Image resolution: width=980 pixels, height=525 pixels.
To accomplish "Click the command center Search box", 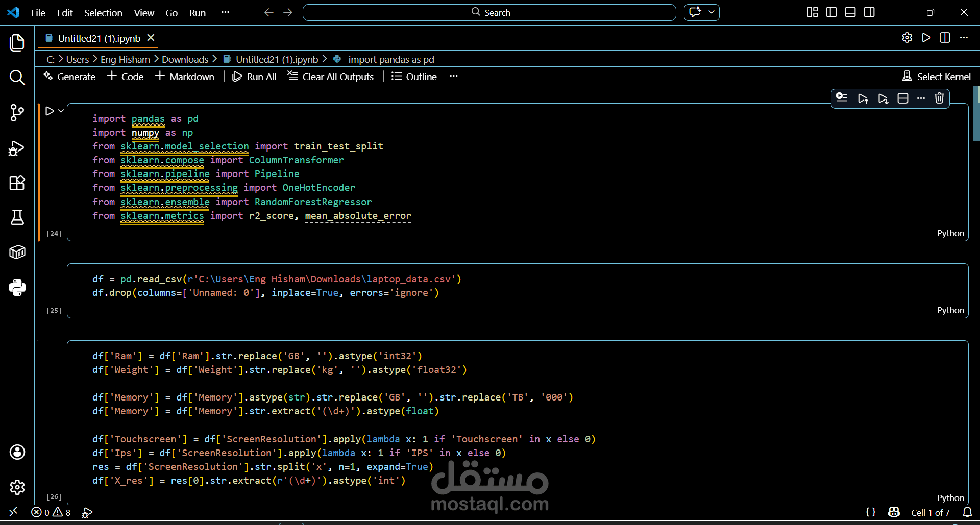I will [x=489, y=12].
